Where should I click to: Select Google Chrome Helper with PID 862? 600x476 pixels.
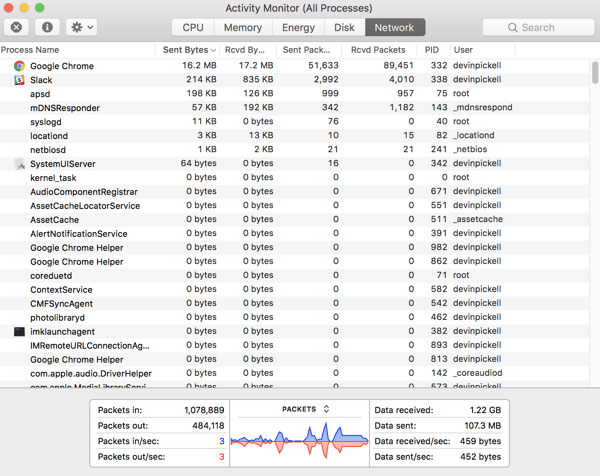tap(77, 262)
